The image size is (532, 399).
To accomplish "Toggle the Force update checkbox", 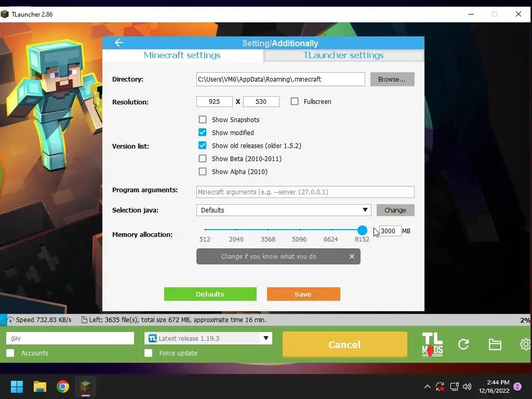I will pyautogui.click(x=148, y=353).
